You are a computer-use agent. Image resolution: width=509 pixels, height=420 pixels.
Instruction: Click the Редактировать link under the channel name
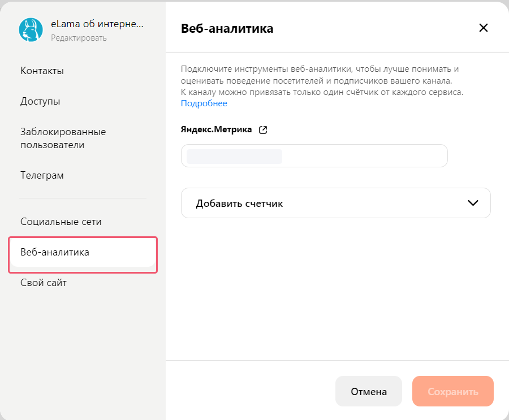79,38
